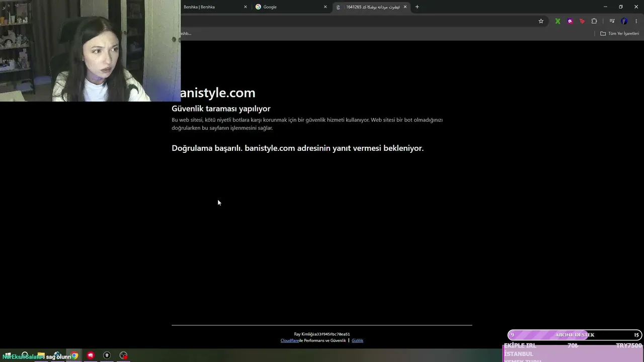The width and height of the screenshot is (644, 362).
Task: Open a new browser tab
Action: point(417,7)
